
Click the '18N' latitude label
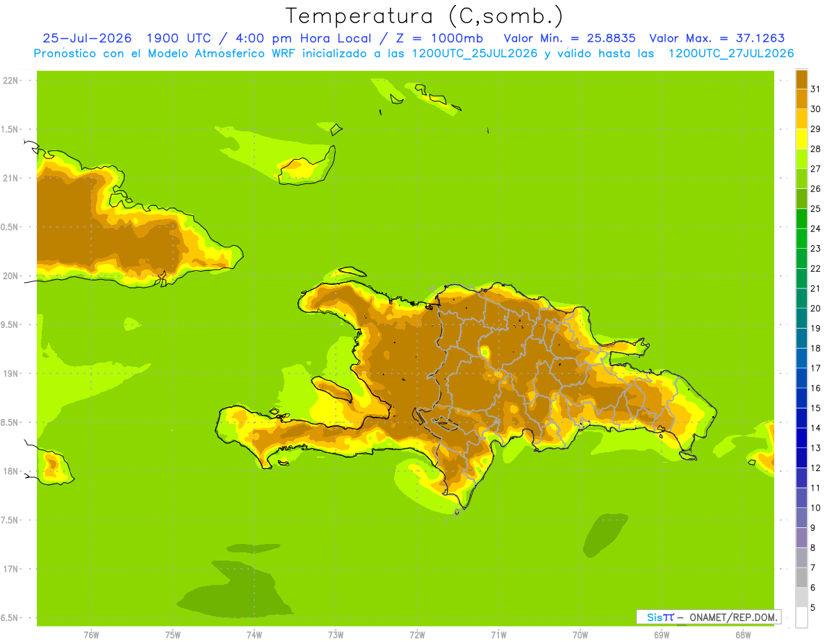click(x=11, y=471)
